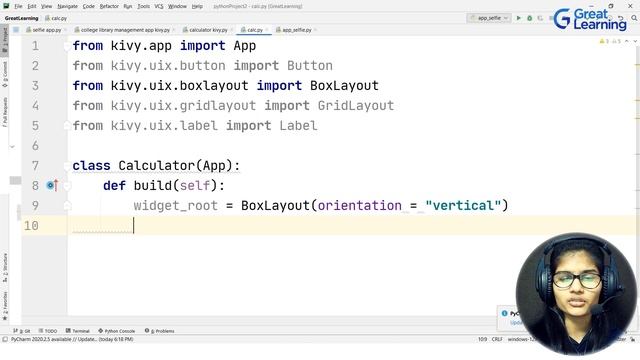This screenshot has height=360, width=640.
Task: Run the app_selfie configuration
Action: pos(519,18)
